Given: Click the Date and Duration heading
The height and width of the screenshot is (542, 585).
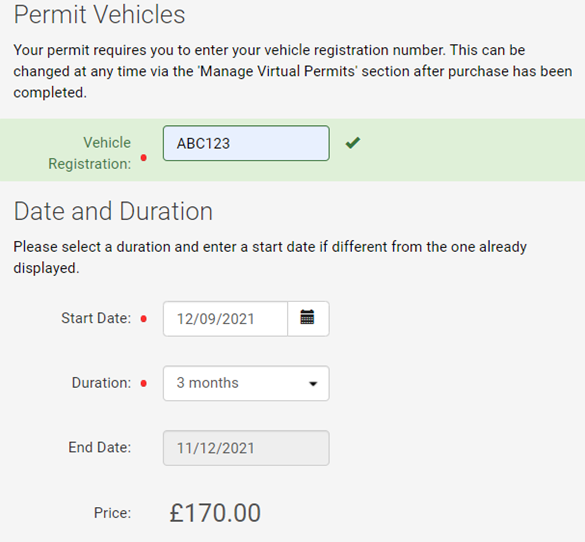Looking at the screenshot, I should (113, 211).
